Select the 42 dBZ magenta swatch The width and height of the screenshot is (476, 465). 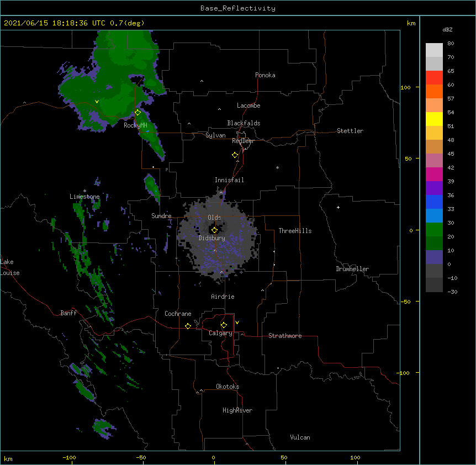[x=434, y=174]
